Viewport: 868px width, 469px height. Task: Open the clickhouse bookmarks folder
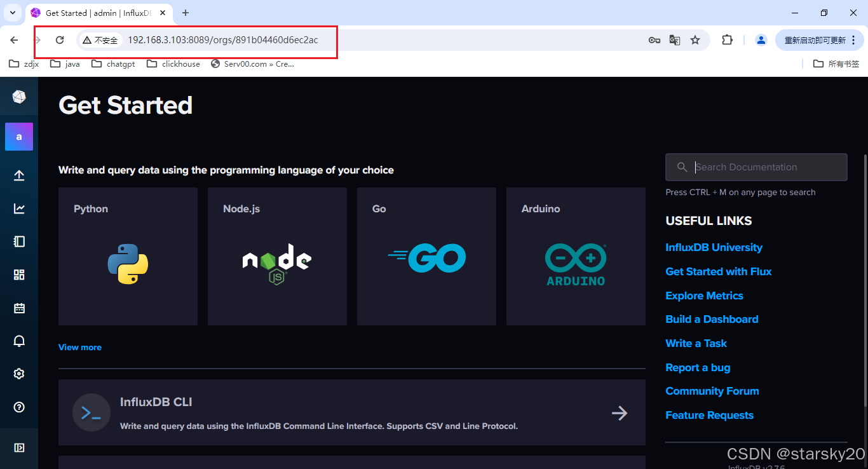(173, 64)
